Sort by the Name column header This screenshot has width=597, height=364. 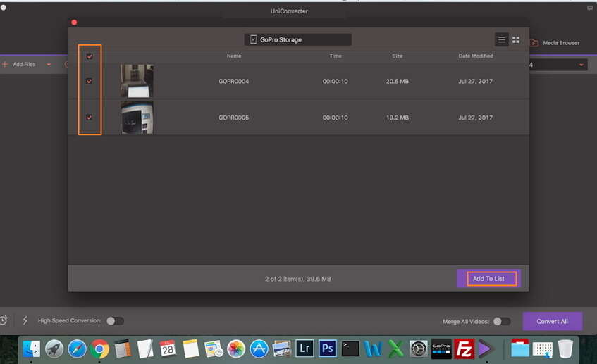(234, 56)
